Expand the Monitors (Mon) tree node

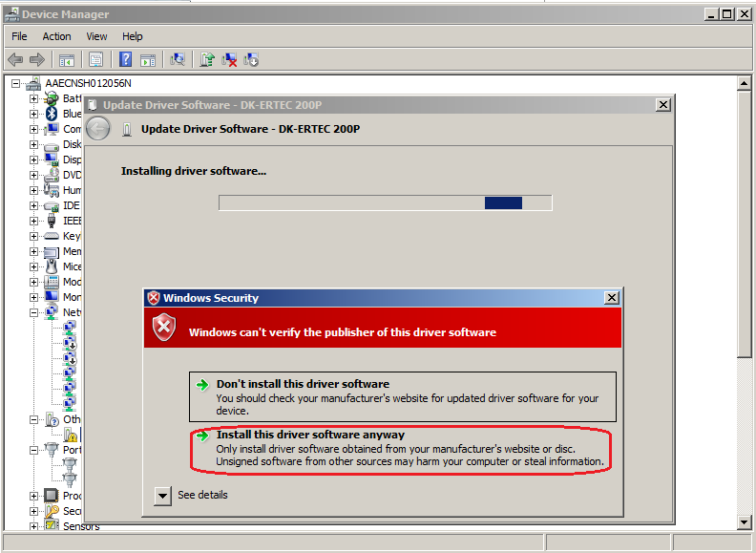point(33,297)
